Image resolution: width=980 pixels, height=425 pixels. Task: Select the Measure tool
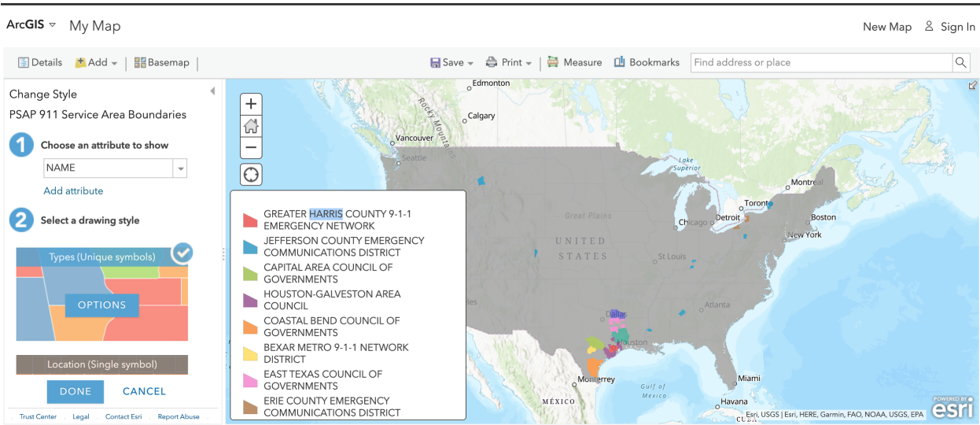click(x=575, y=62)
